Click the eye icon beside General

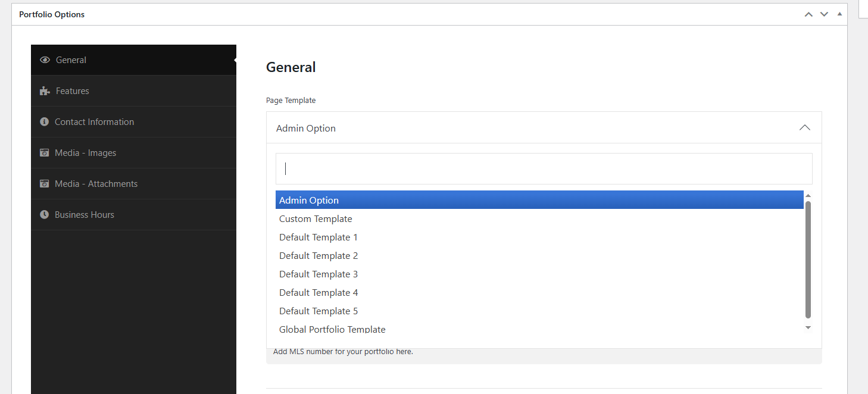pyautogui.click(x=45, y=60)
